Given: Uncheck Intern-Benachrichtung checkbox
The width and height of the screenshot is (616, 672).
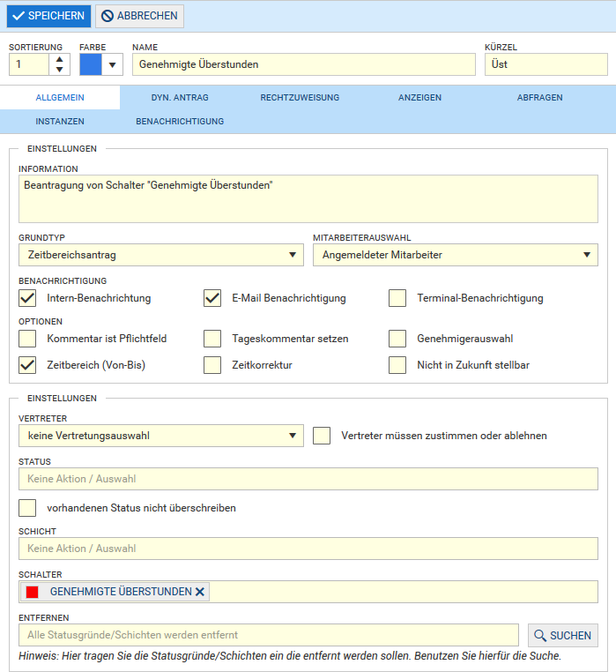Looking at the screenshot, I should click(x=27, y=298).
